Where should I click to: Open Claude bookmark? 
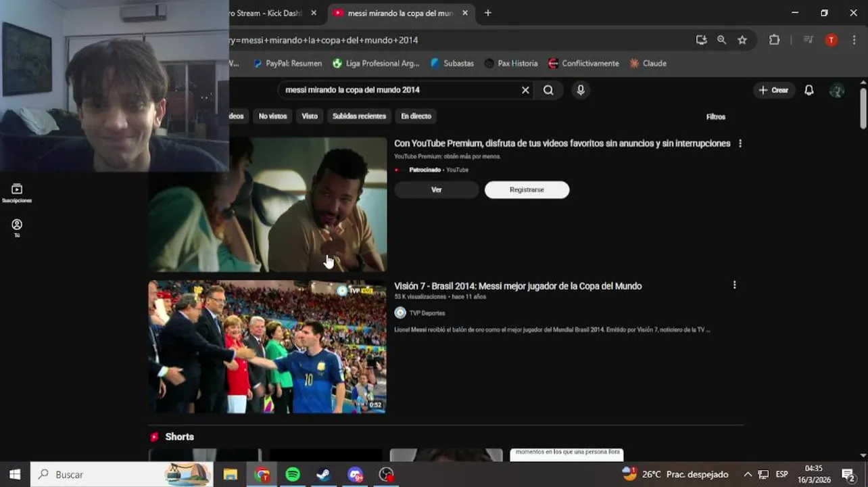point(648,63)
